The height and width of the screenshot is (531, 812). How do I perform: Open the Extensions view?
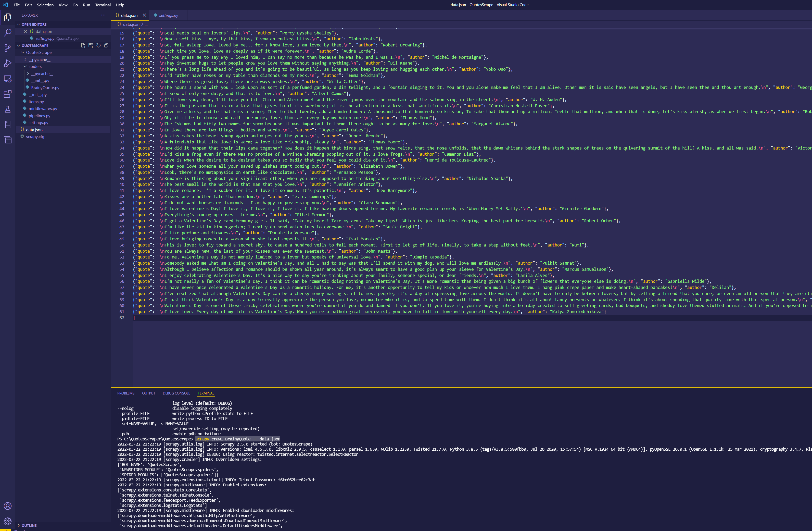tap(7, 94)
